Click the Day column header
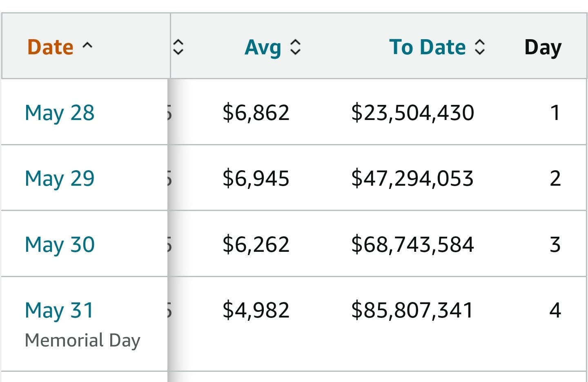Viewport: 588px width, 382px height. click(x=543, y=47)
